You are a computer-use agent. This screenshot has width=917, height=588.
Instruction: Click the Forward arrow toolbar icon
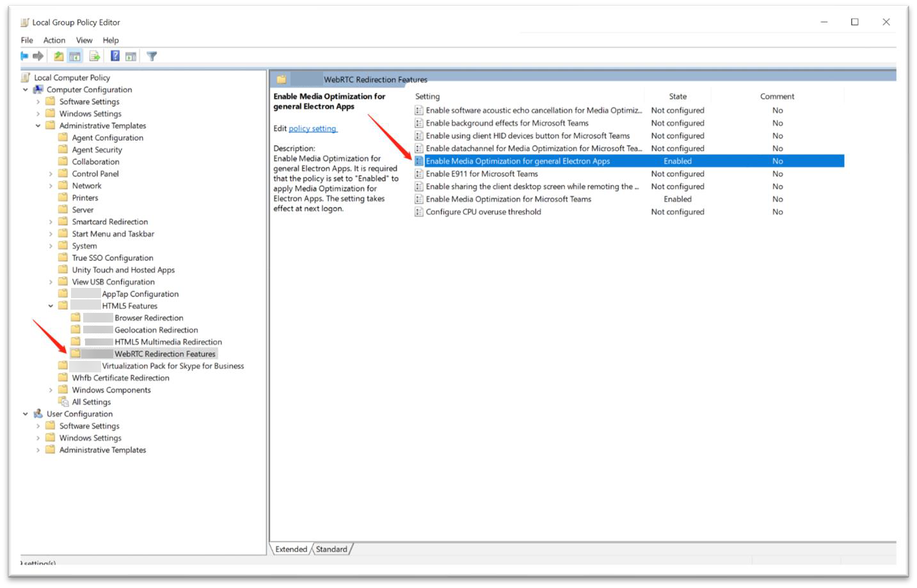coord(38,56)
